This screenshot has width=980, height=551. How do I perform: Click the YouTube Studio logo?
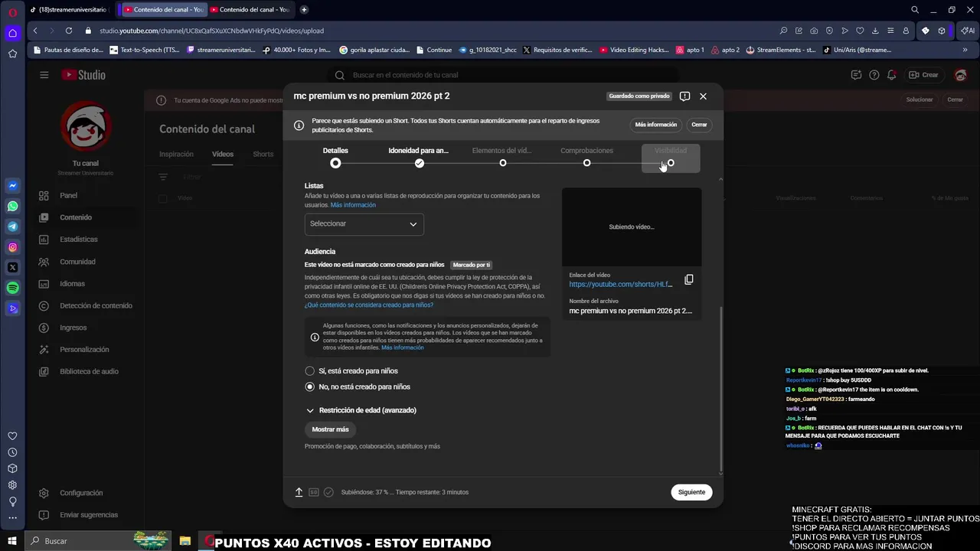tap(83, 75)
